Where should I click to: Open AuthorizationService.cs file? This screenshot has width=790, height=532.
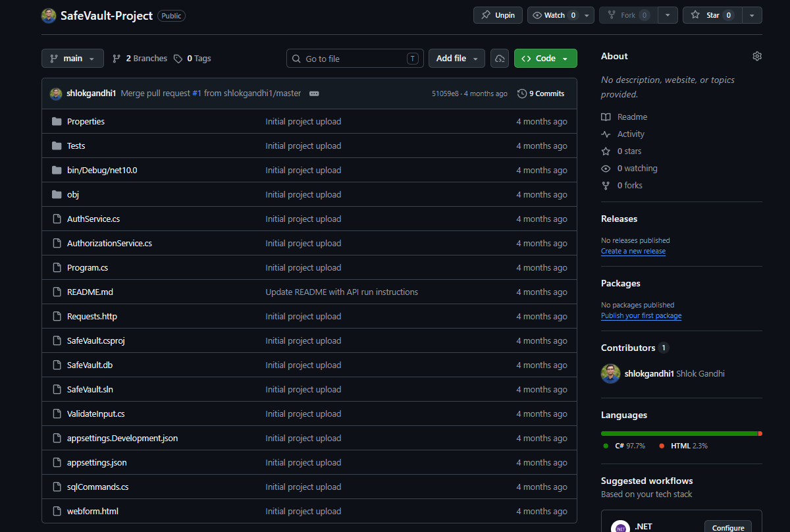pos(109,243)
